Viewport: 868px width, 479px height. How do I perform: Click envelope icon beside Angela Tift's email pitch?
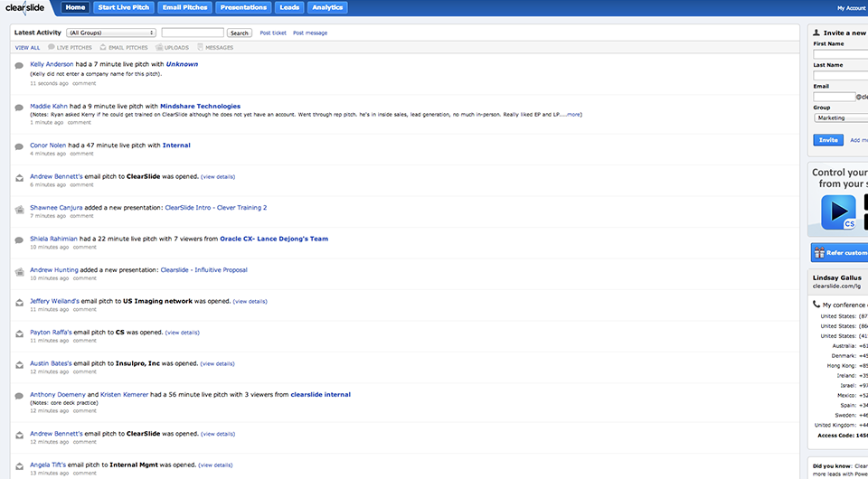[x=19, y=467]
